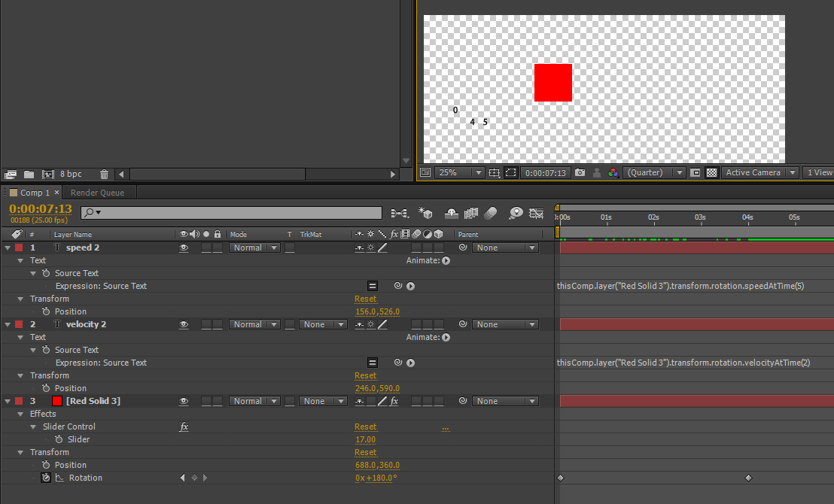Enable Motion Blur for timeline layers
This screenshot has width=834, height=504.
click(x=491, y=213)
